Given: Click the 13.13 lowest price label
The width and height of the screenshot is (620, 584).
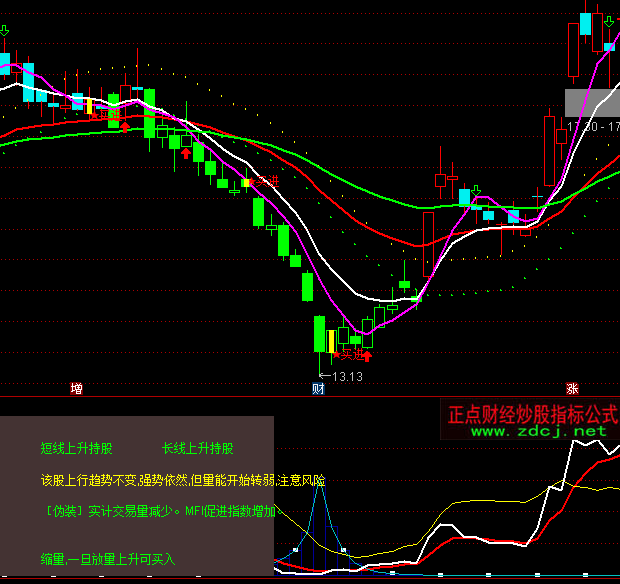Looking at the screenshot, I should coord(347,377).
